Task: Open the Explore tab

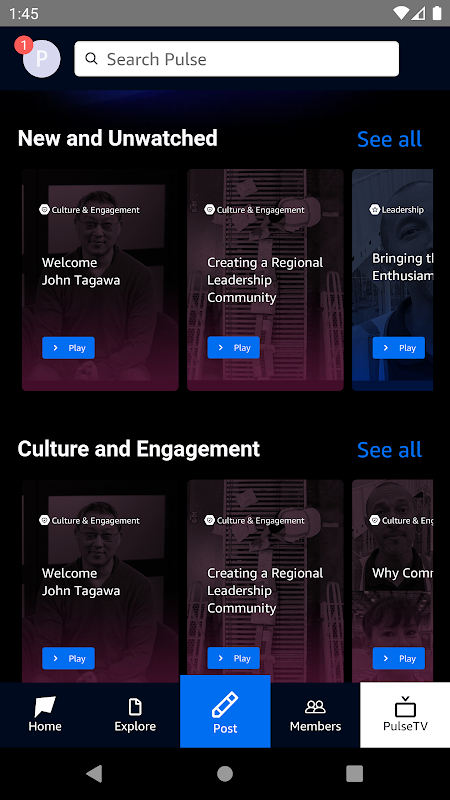Action: [135, 715]
